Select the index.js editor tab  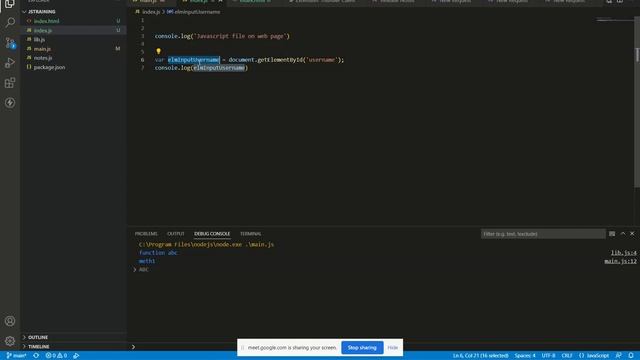[x=199, y=2]
